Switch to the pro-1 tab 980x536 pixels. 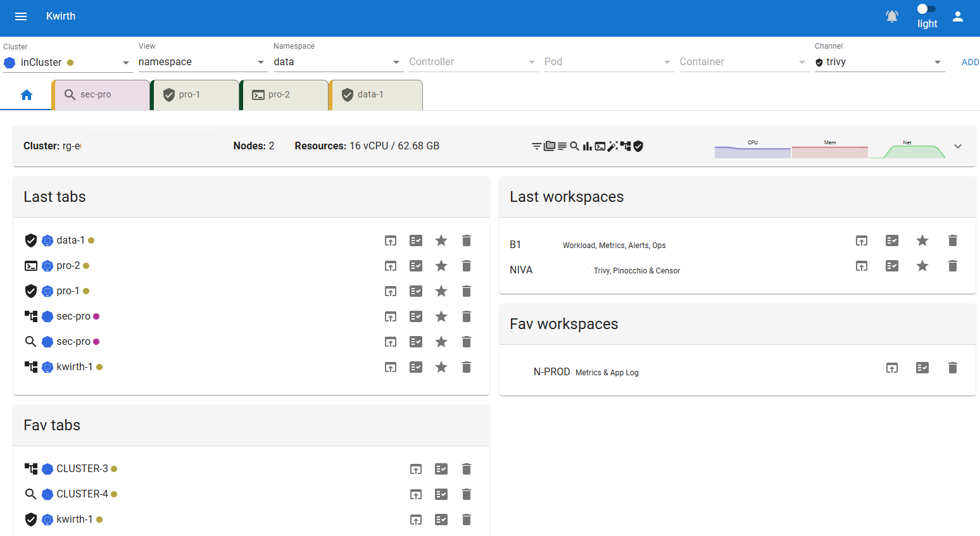click(x=195, y=95)
